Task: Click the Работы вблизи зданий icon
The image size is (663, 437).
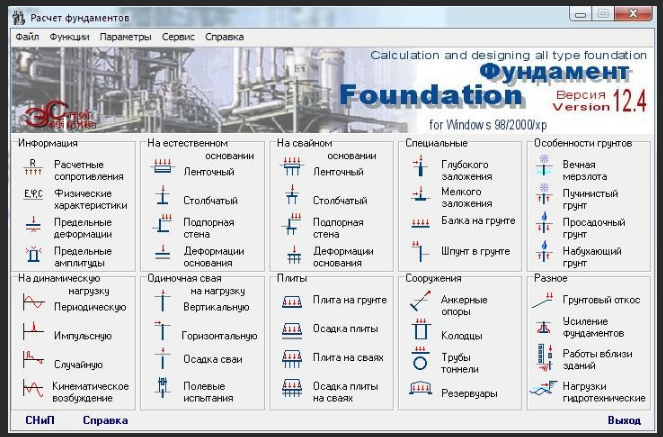Action: pyautogui.click(x=545, y=358)
